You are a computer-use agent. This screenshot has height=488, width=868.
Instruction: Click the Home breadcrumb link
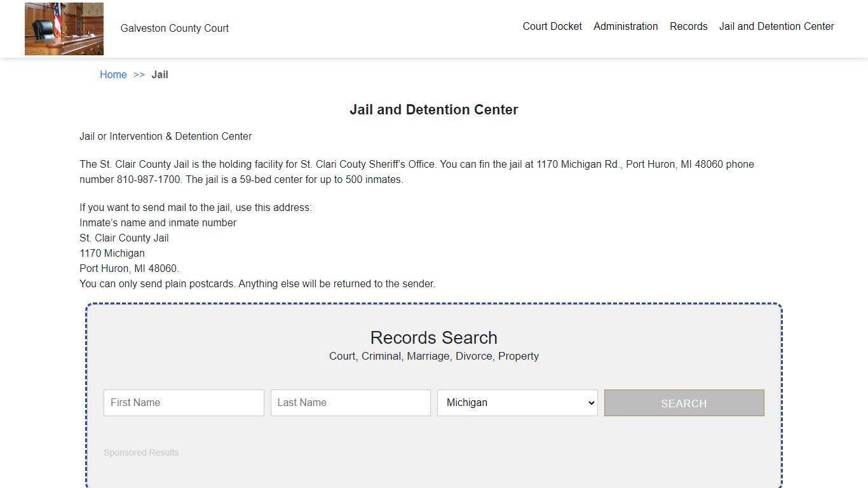[x=113, y=74]
